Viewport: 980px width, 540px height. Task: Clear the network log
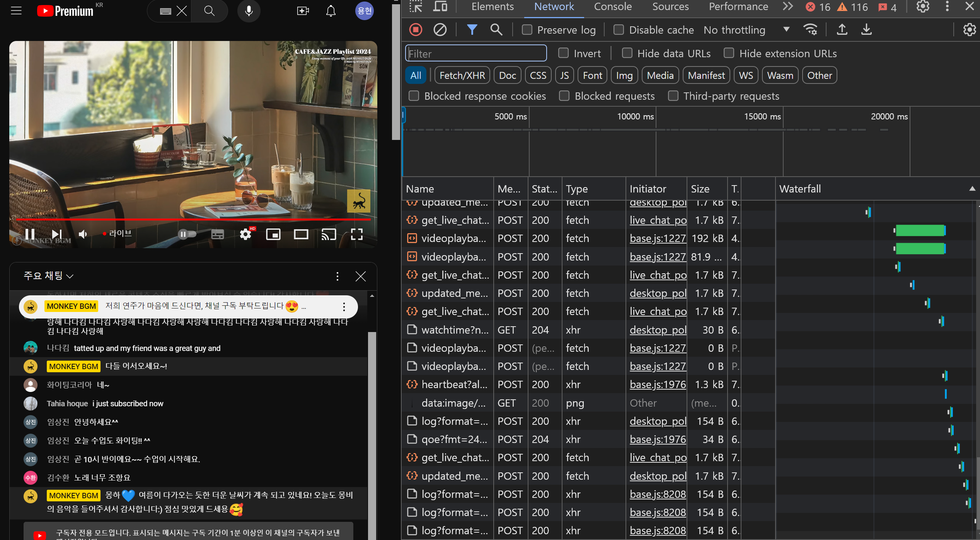click(440, 30)
